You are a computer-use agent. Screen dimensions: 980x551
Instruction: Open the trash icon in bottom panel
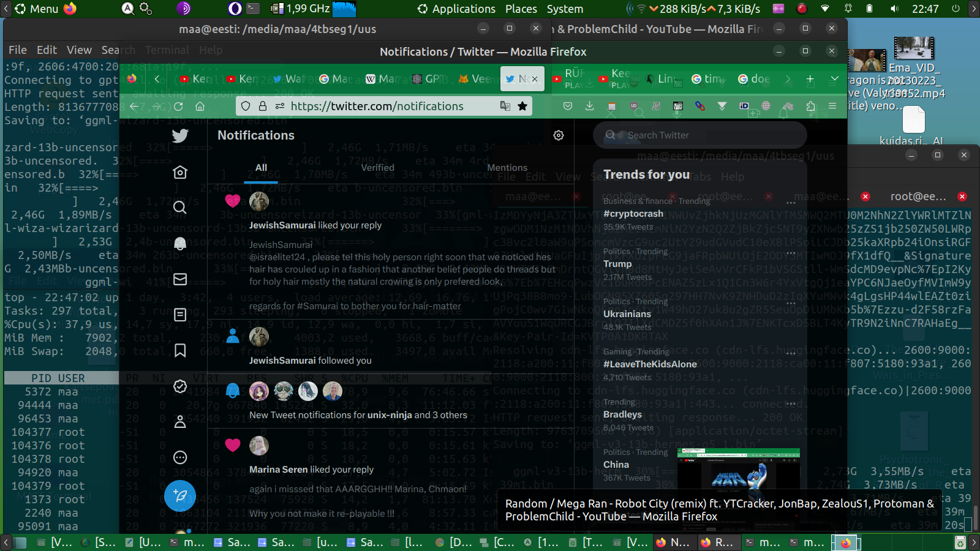tap(960, 542)
